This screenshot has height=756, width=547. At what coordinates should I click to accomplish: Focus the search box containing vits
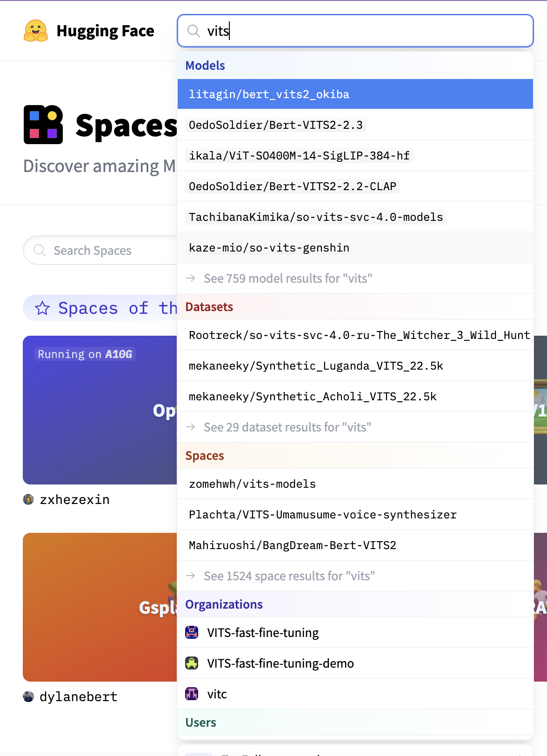pyautogui.click(x=355, y=31)
